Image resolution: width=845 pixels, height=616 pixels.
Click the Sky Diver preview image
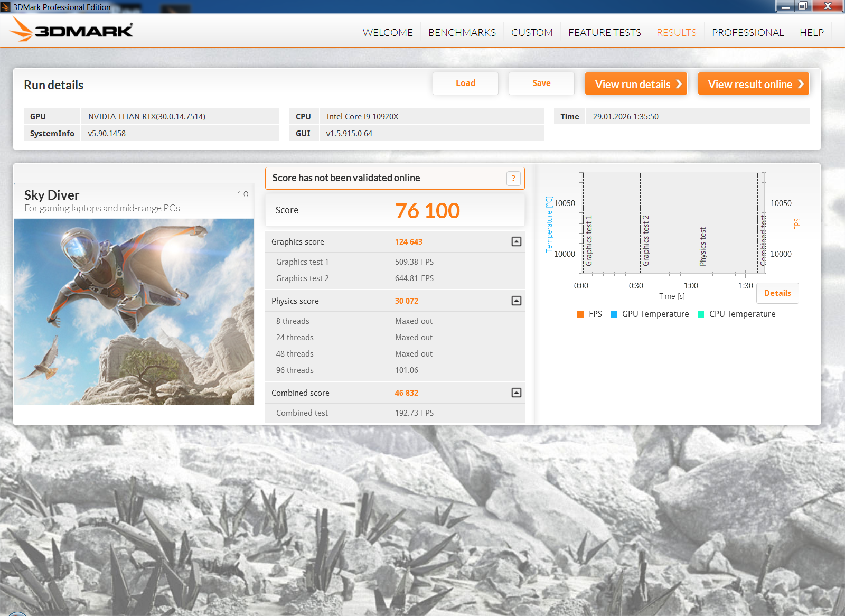click(134, 312)
